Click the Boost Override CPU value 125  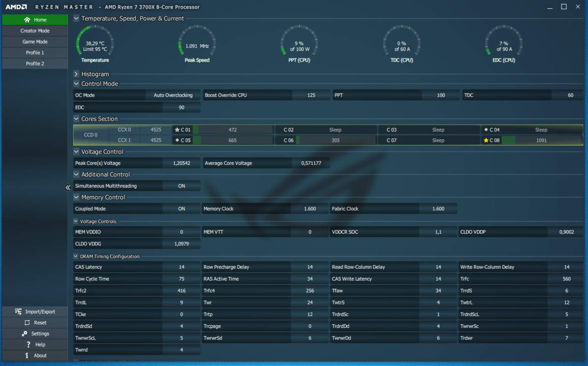[x=311, y=95]
